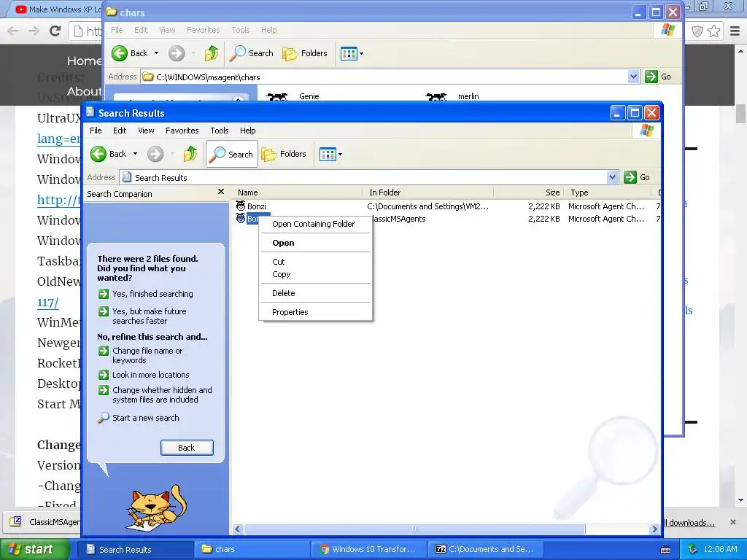Click Search button in chars window toolbar
Screen dimensions: 747x560
[x=252, y=53]
